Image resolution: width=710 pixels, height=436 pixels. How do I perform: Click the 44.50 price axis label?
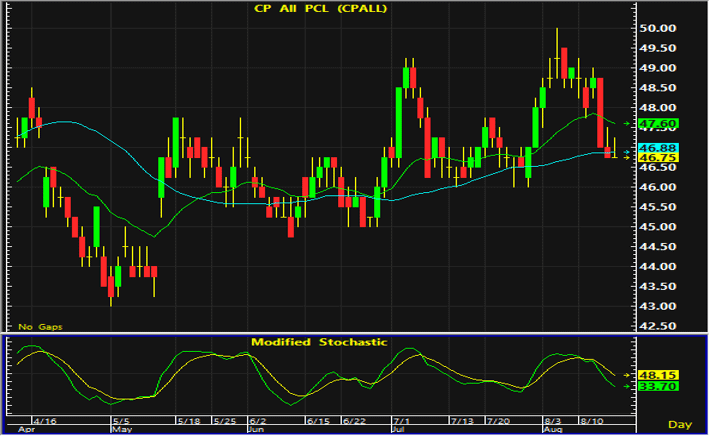click(x=657, y=247)
